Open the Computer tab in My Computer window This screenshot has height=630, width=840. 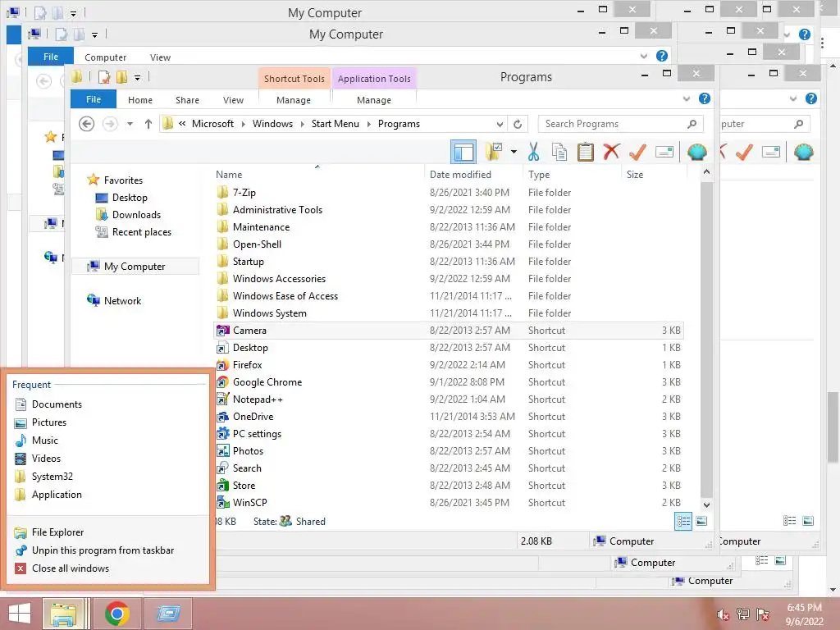coord(106,57)
